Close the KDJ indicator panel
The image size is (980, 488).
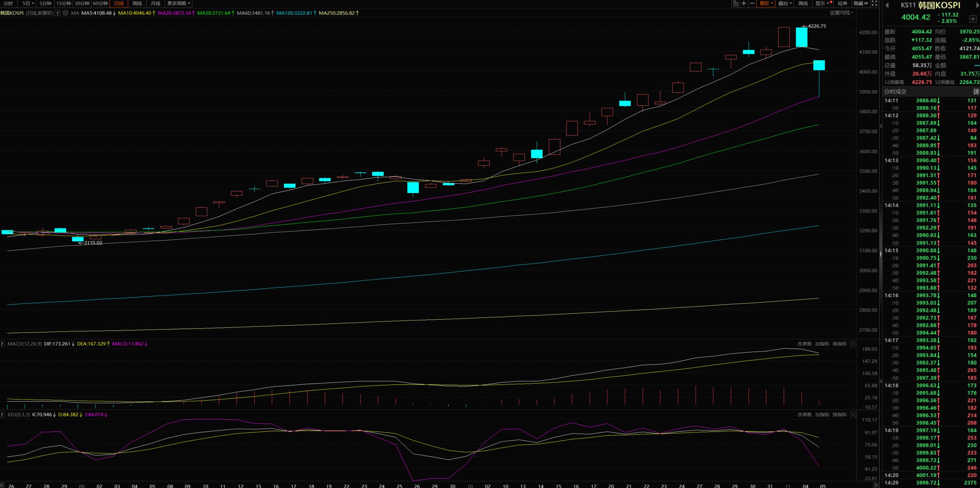853,414
